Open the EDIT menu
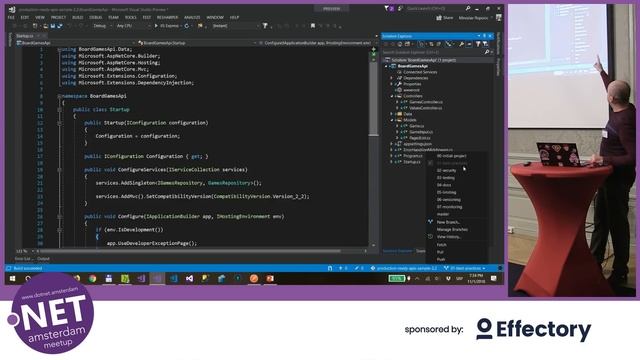This screenshot has height=360, width=640. [x=24, y=18]
